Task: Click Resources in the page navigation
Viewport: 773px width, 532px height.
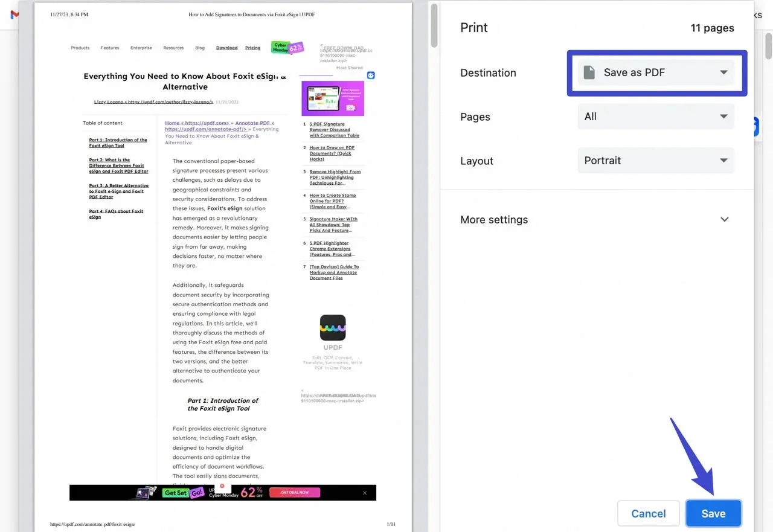Action: pos(173,48)
